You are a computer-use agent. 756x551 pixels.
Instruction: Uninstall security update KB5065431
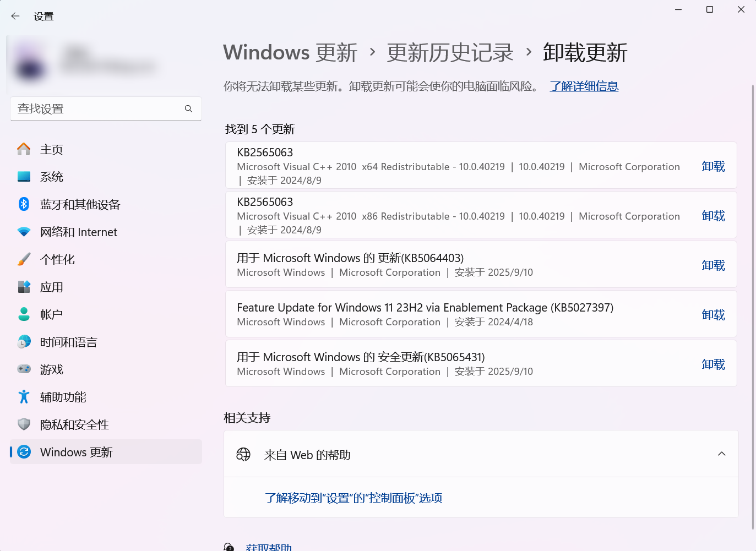pyautogui.click(x=713, y=364)
